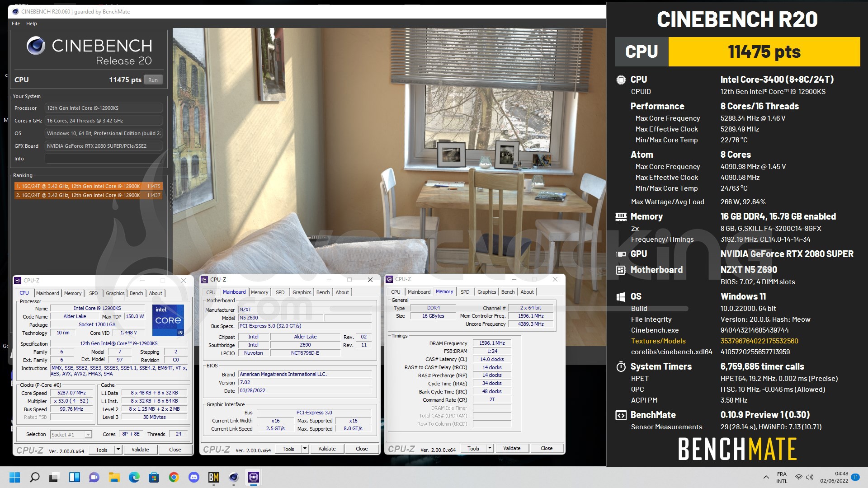The width and height of the screenshot is (868, 488).
Task: Open Graphics tab in right CPU-Z window
Action: click(487, 292)
